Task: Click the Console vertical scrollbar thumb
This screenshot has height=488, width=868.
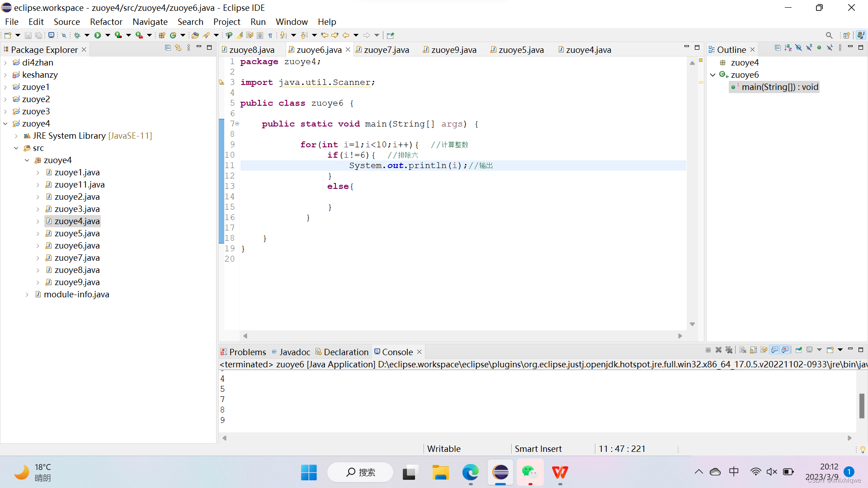Action: pyautogui.click(x=862, y=405)
